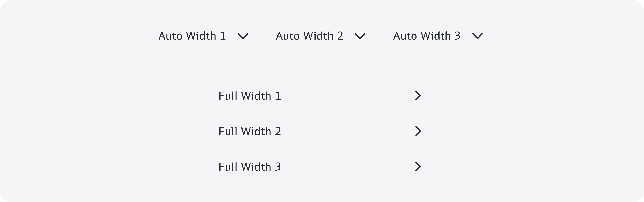Viewport: 644px width, 202px height.
Task: Open the Full Width 3 list item
Action: click(x=320, y=167)
